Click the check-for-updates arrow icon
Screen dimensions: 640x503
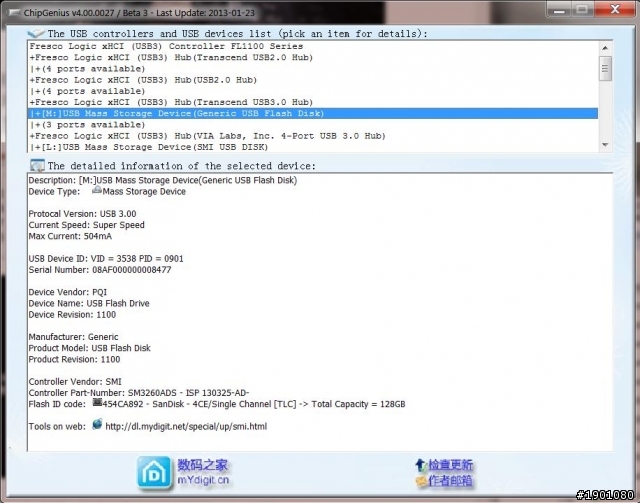[x=421, y=465]
